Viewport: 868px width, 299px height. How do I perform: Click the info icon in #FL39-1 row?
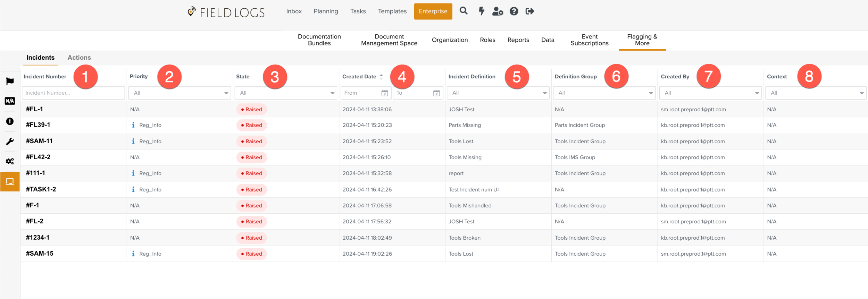133,125
